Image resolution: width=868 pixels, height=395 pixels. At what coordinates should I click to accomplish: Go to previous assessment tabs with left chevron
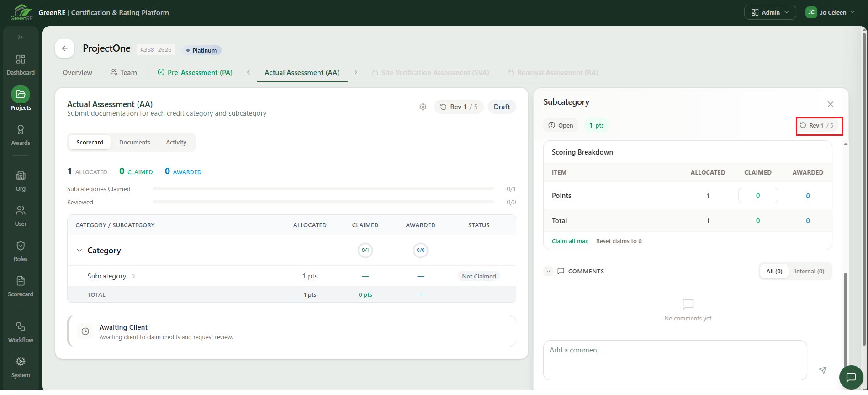coord(249,72)
